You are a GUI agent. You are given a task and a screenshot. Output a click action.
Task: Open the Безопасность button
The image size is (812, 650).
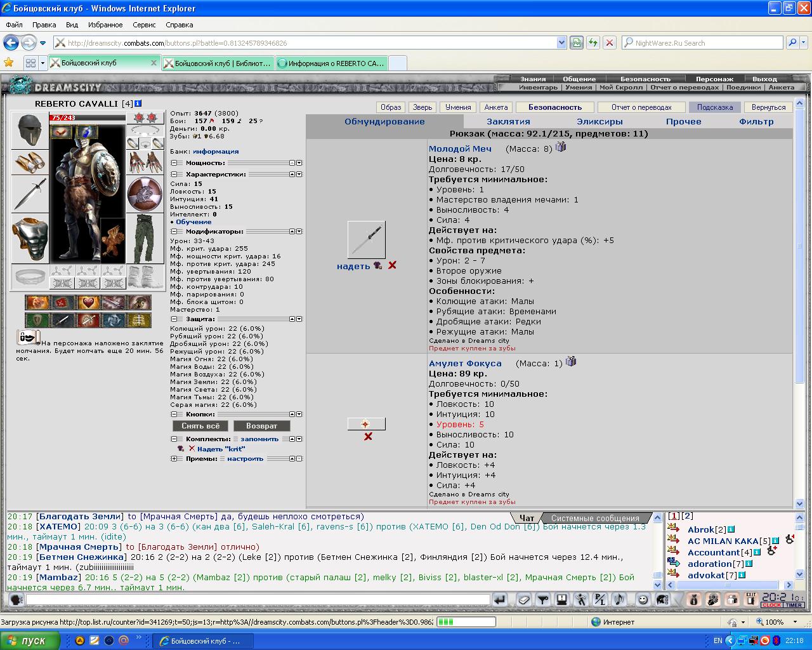(555, 107)
